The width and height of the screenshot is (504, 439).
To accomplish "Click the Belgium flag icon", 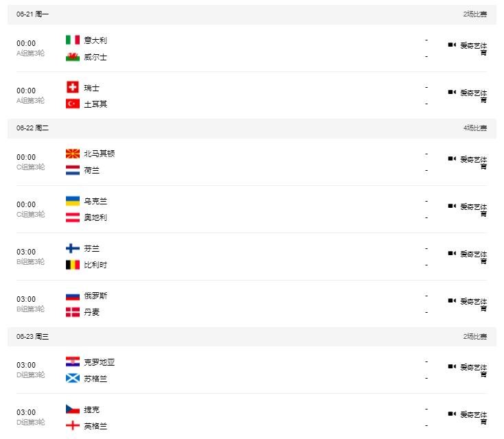I will tap(72, 265).
